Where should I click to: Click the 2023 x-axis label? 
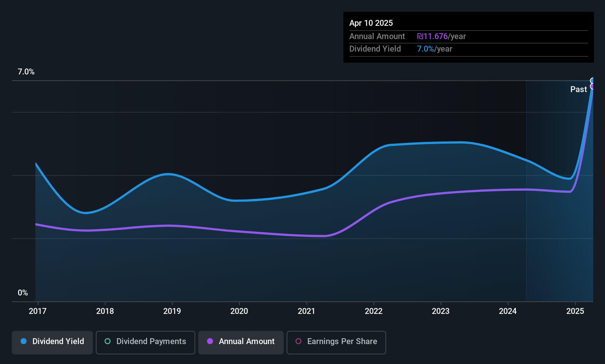tap(441, 311)
